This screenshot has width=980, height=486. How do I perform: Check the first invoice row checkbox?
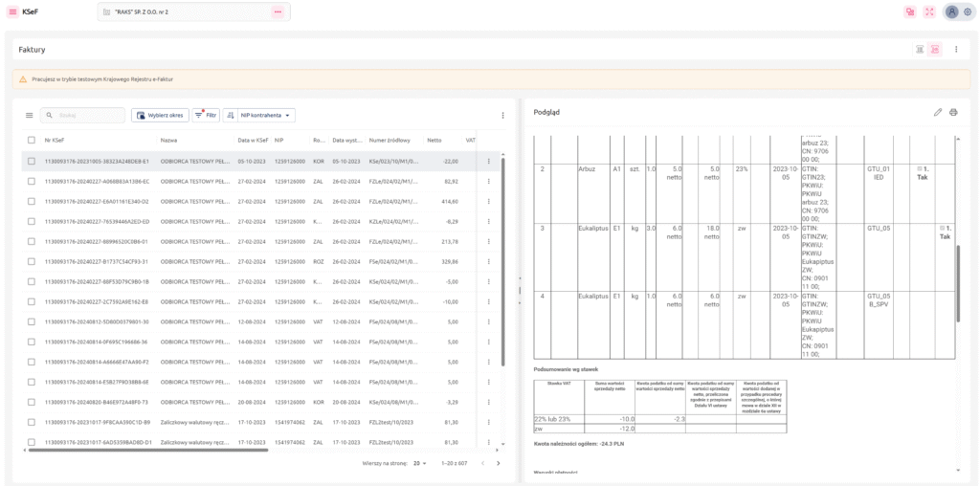click(x=32, y=161)
